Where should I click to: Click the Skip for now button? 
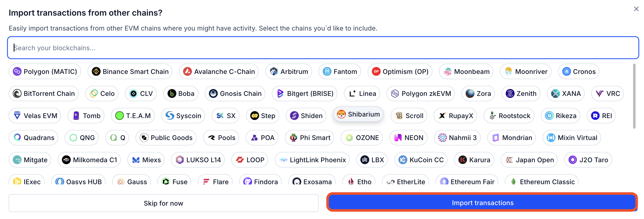pyautogui.click(x=163, y=203)
